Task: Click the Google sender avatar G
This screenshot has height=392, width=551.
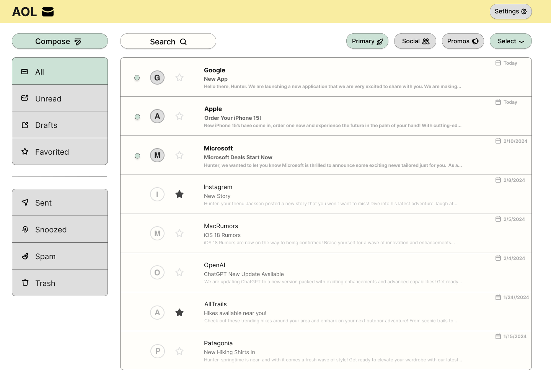Action: [157, 78]
